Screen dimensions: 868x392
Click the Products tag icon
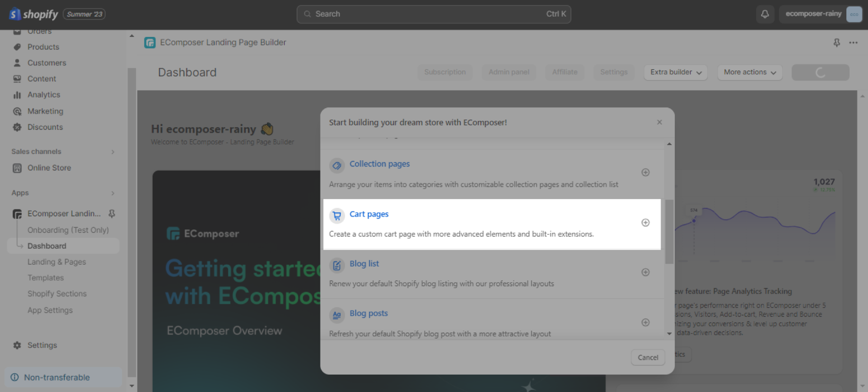[17, 47]
